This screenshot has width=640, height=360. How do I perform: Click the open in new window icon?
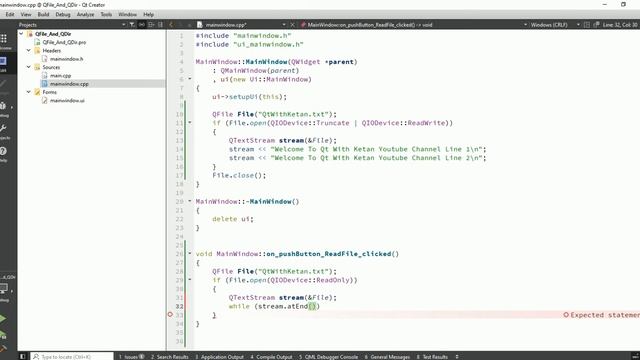[596, 25]
